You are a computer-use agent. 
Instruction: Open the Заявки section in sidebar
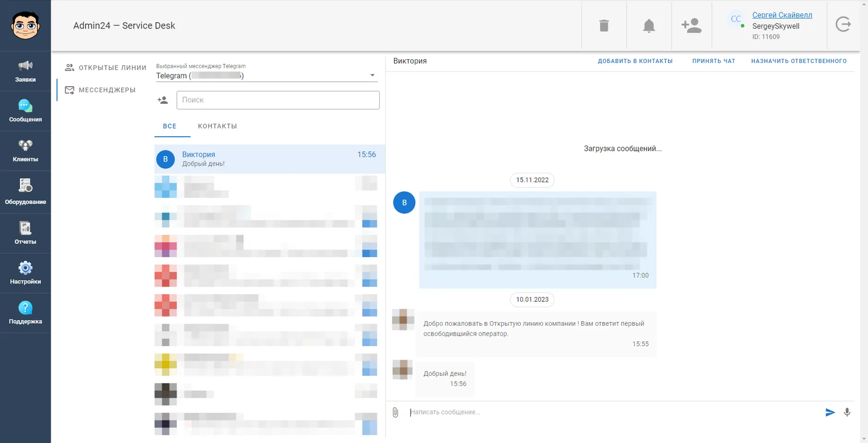tap(25, 71)
